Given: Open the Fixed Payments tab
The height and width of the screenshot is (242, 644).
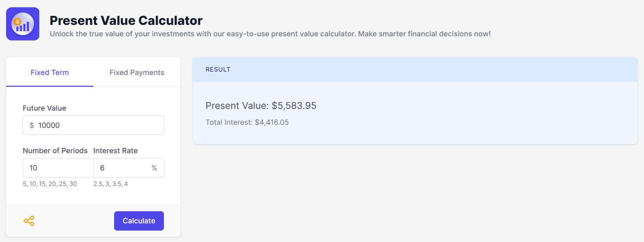Looking at the screenshot, I should tap(137, 73).
